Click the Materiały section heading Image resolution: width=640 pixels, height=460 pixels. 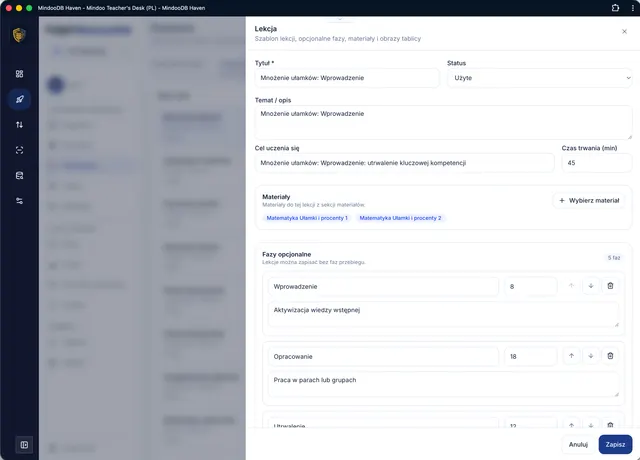pos(276,197)
